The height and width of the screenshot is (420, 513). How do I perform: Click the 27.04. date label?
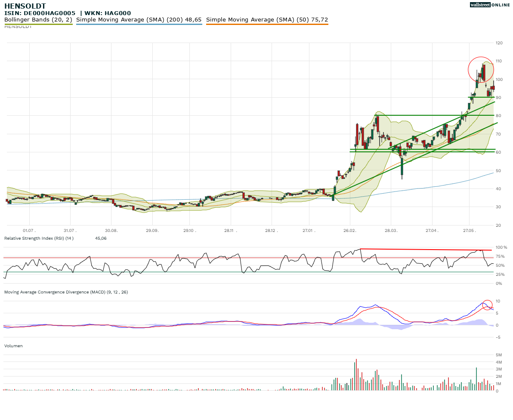pyautogui.click(x=432, y=231)
